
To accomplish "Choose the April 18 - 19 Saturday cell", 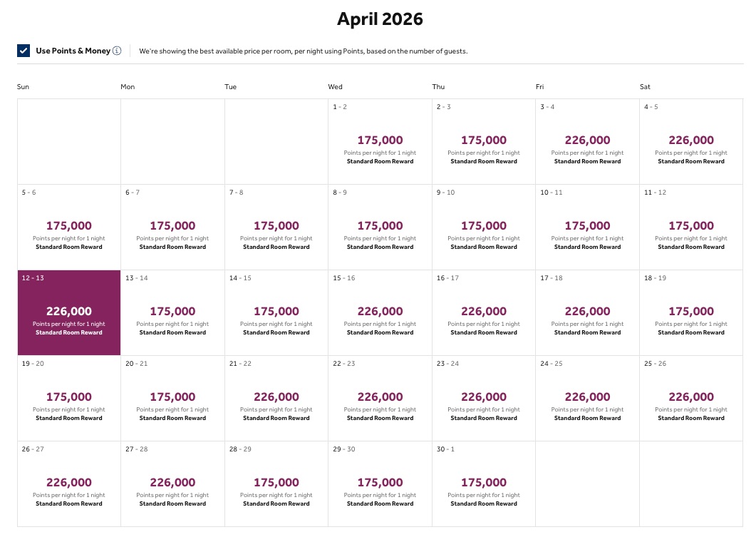I will pos(691,312).
